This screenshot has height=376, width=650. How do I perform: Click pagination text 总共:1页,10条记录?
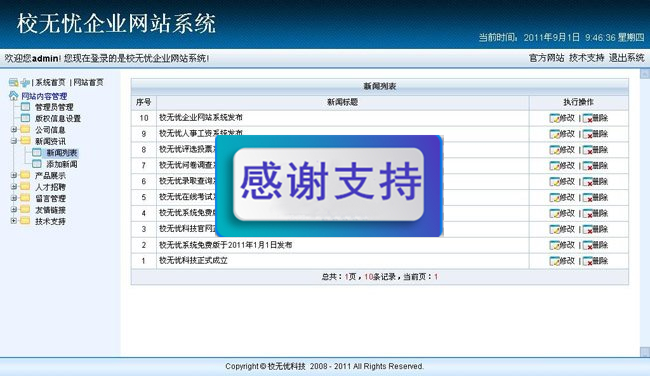point(359,277)
